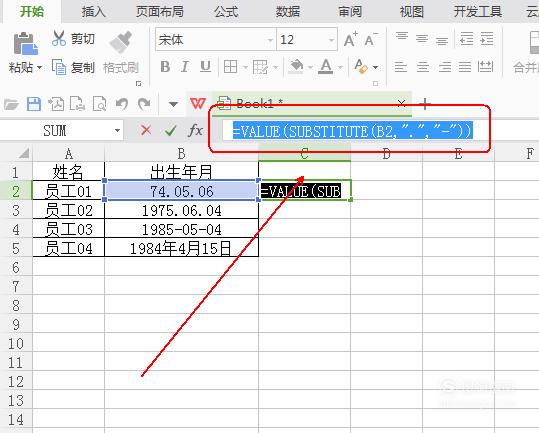Expand the borders dropdown arrow
This screenshot has width=539, height=433.
pyautogui.click(x=245, y=67)
